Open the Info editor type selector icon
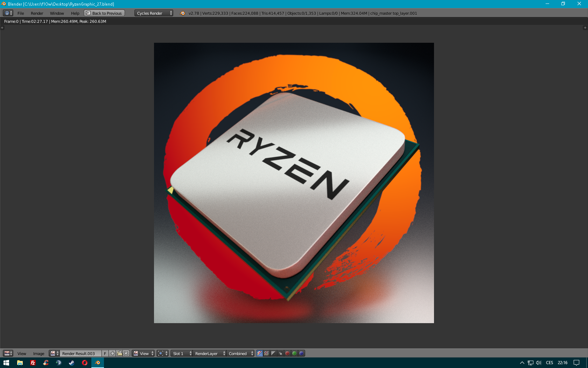588x368 pixels. [8, 13]
